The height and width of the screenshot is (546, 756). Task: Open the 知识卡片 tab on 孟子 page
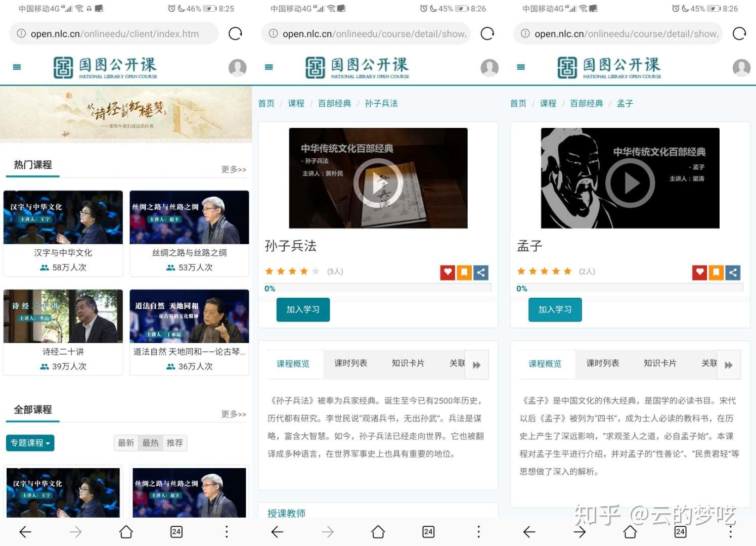(660, 363)
